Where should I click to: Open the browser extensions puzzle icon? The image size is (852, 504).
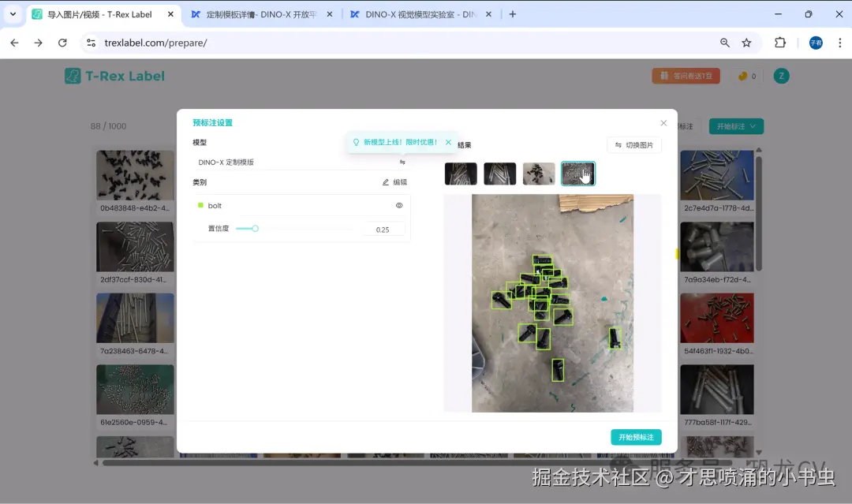point(782,43)
